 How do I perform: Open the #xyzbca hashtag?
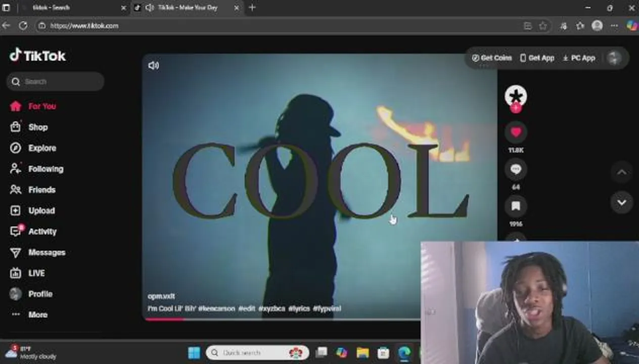point(272,308)
